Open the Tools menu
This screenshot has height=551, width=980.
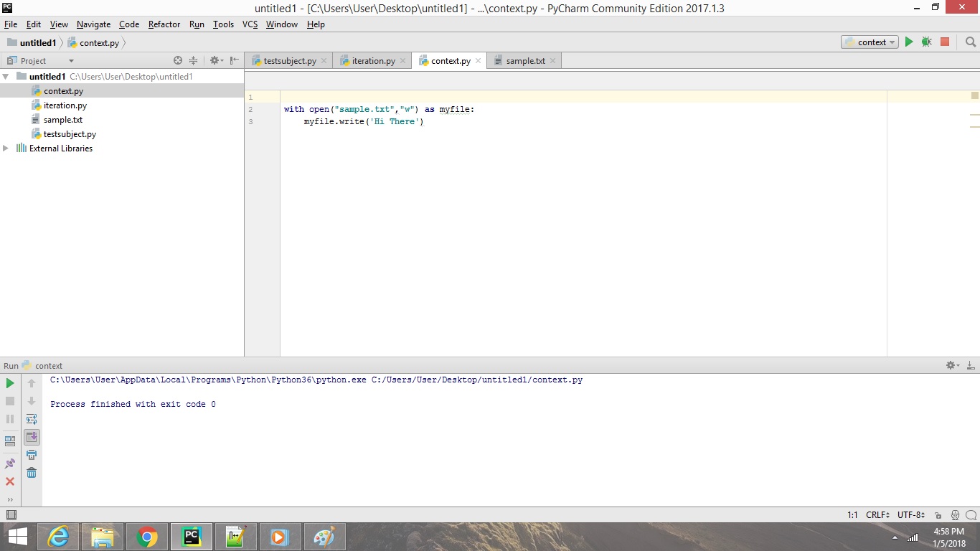pyautogui.click(x=223, y=24)
